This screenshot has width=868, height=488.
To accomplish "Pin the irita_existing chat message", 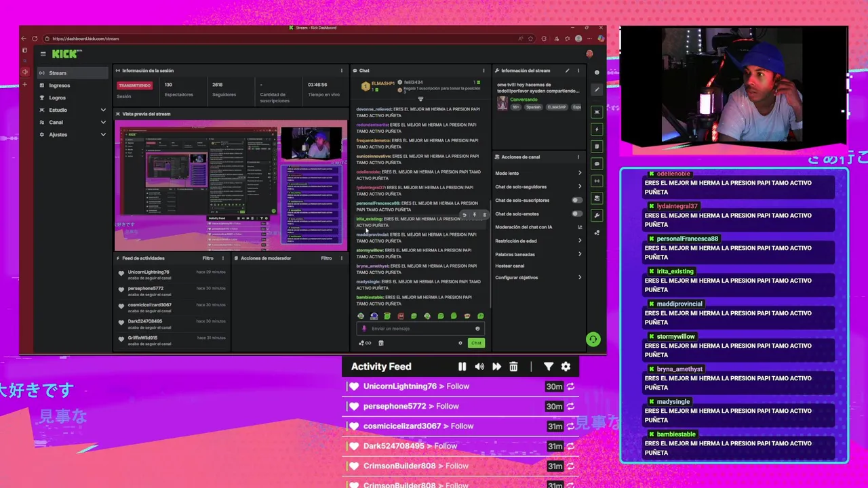I will point(474,215).
